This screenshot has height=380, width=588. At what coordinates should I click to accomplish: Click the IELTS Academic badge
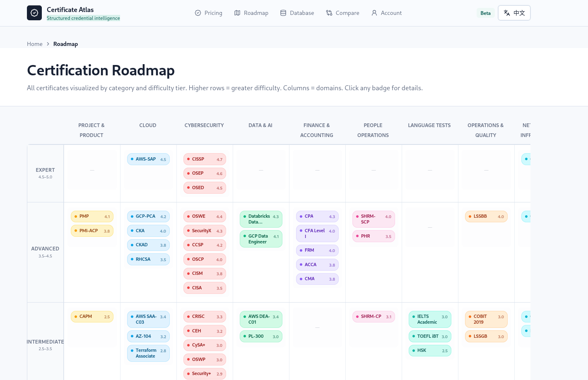point(430,320)
